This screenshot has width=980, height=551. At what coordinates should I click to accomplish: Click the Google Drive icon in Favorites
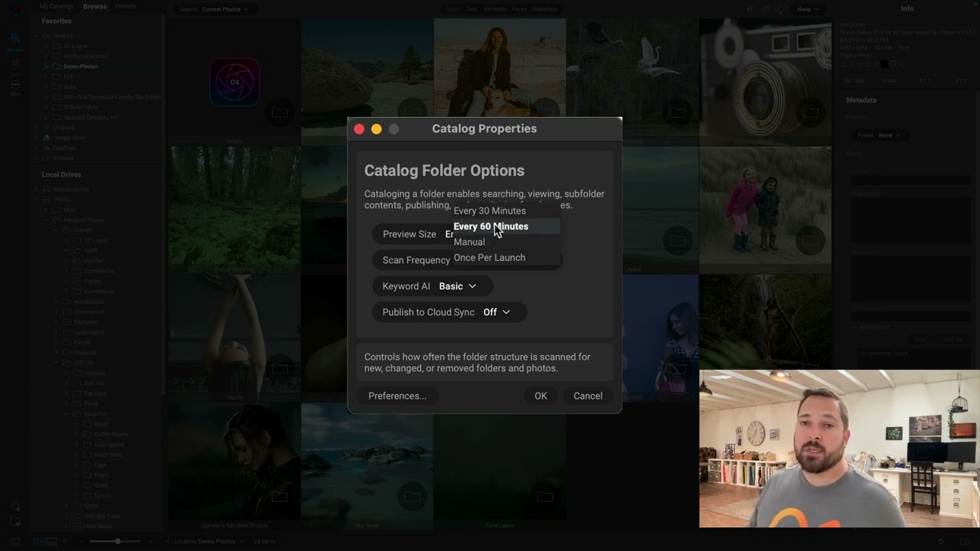click(46, 138)
